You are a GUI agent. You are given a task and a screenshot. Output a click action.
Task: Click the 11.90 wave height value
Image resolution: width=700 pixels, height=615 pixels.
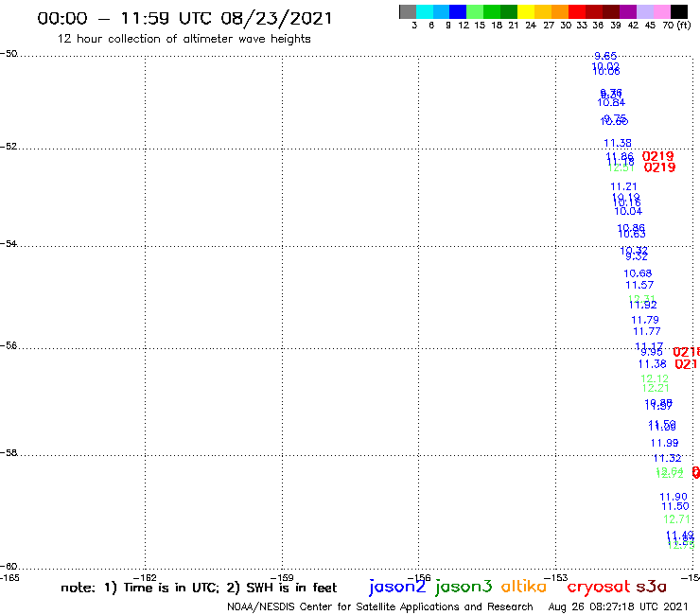[674, 497]
